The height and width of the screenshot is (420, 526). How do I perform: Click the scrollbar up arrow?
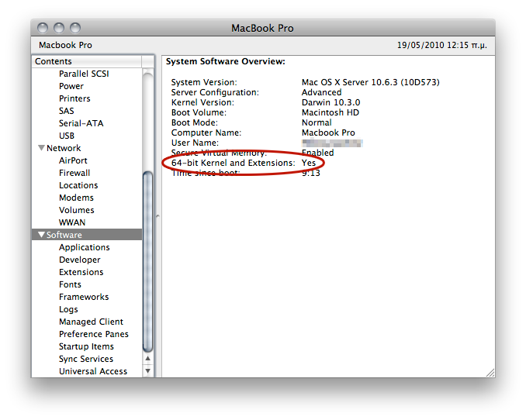(x=147, y=358)
